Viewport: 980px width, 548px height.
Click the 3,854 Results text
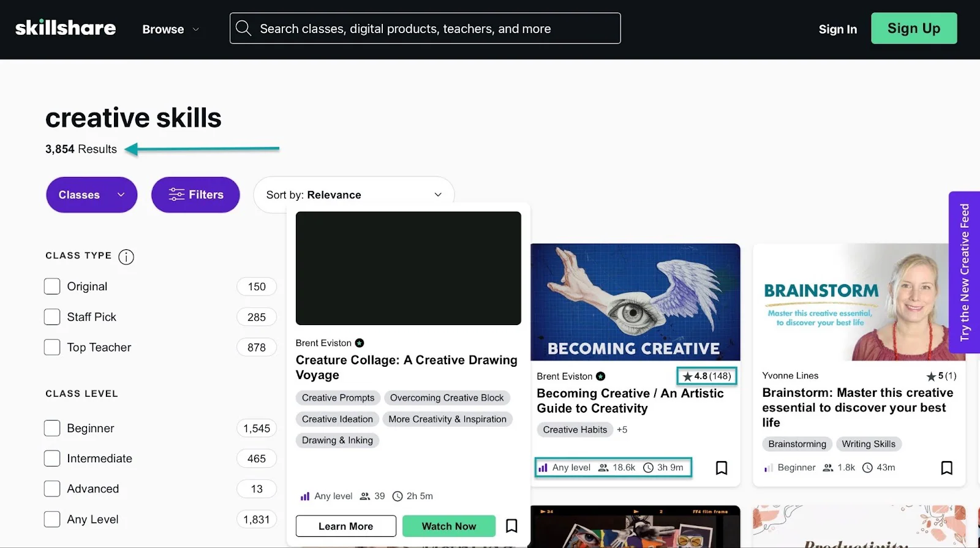point(81,149)
